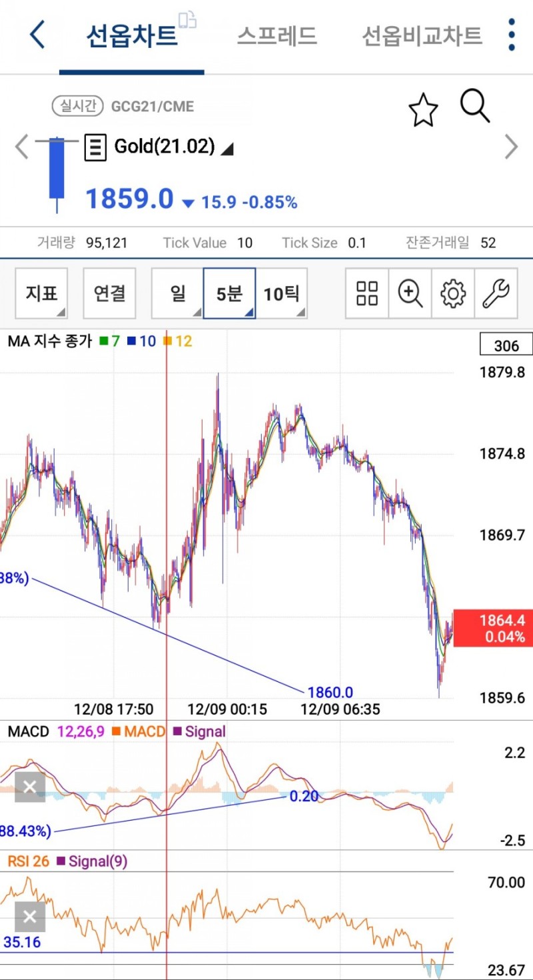Viewport: 533px width, 980px height.
Task: Tap the MACD 12,26,9 parameter text
Action: coord(81,731)
